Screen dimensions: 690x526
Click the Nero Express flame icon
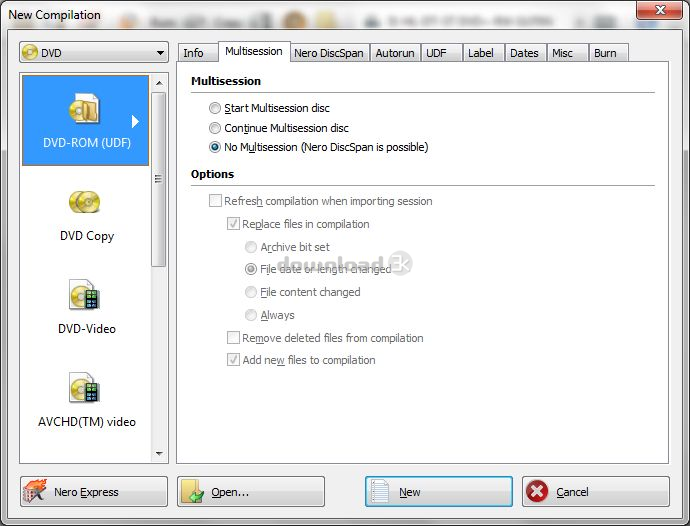[36, 492]
